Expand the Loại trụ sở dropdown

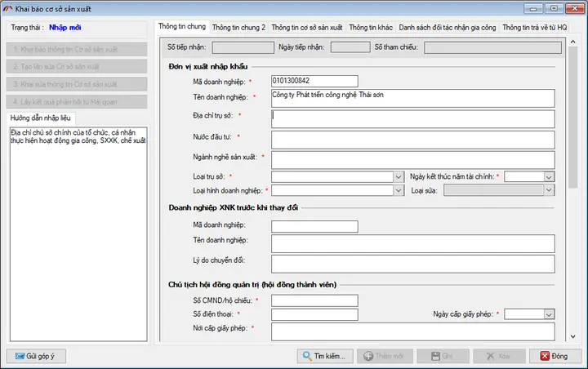coord(399,176)
